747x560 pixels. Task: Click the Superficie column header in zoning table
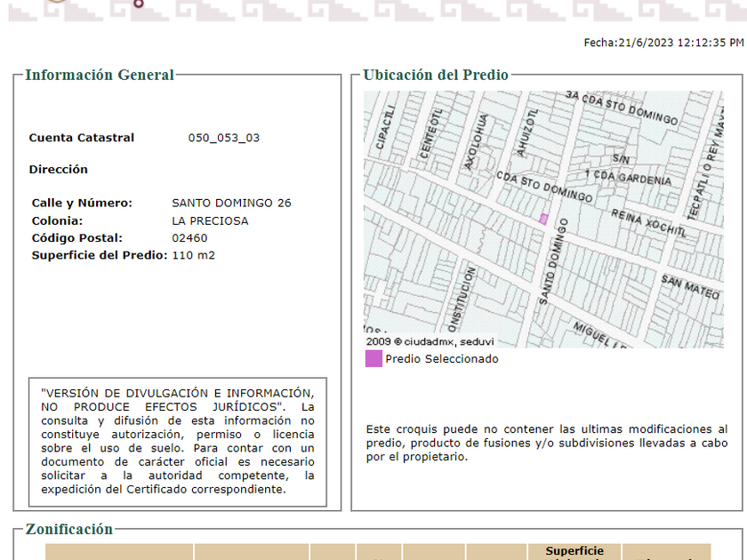(574, 551)
